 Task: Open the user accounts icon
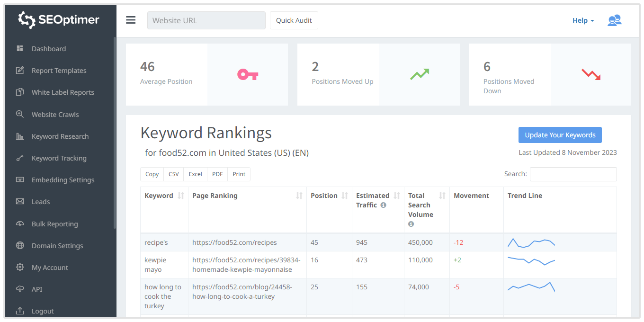pos(614,20)
